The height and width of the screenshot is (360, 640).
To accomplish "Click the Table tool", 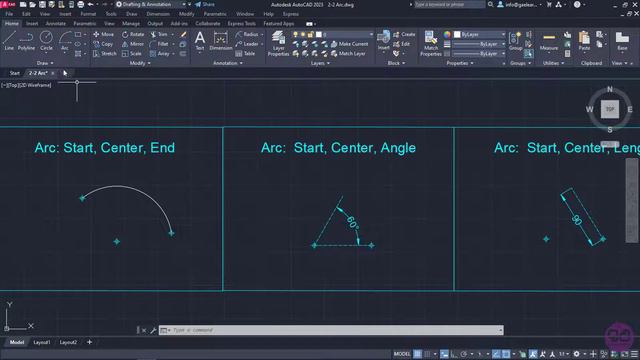I will coord(245,53).
